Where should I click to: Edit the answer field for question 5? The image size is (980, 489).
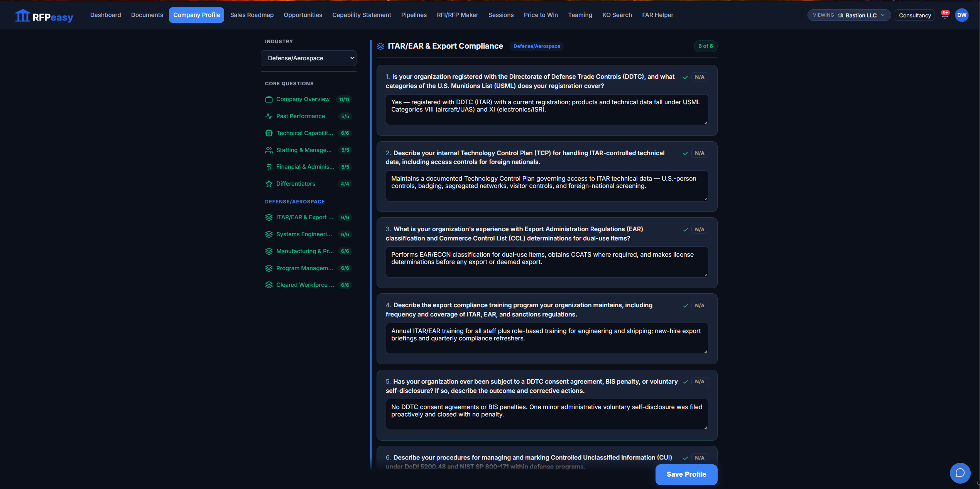point(547,415)
